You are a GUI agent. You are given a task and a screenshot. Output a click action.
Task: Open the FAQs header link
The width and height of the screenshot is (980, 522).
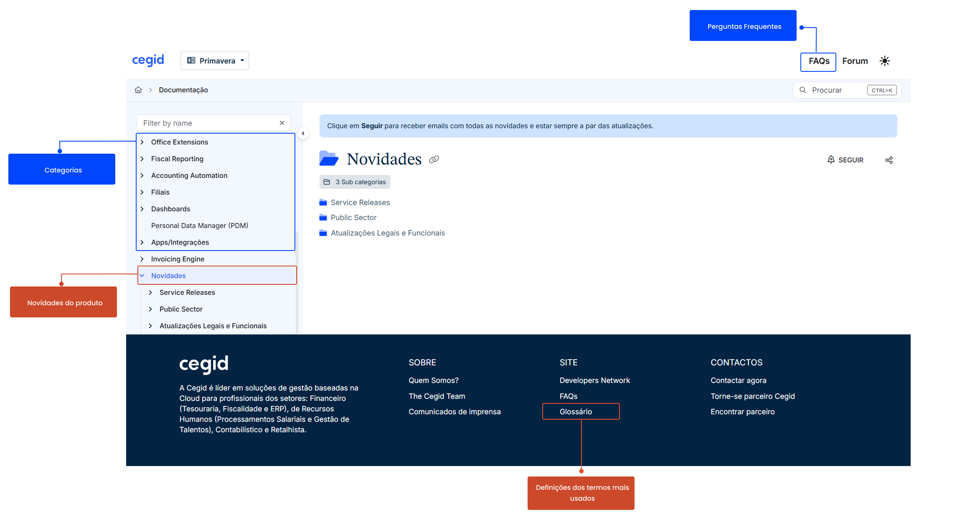[x=819, y=61]
